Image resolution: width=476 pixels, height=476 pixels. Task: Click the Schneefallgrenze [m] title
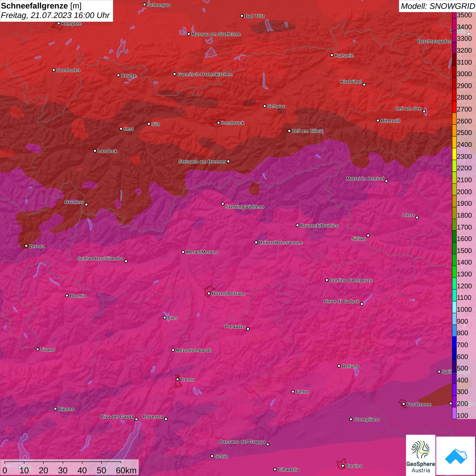[x=41, y=6]
